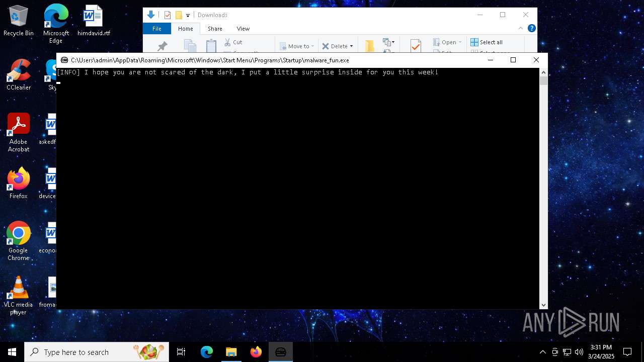
Task: Maximize the malware_fun.exe console window
Action: point(513,60)
